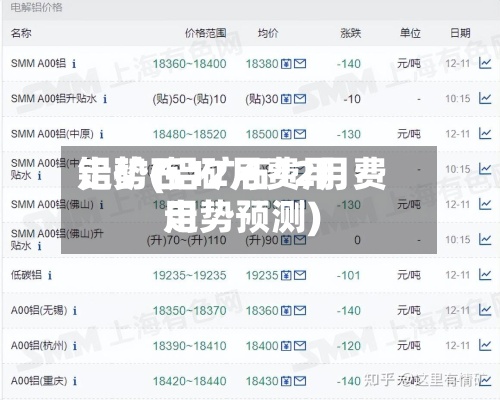Viewport: 500px width, 400px height.
Task: Click the 名称 column header
Action: pyautogui.click(x=21, y=33)
